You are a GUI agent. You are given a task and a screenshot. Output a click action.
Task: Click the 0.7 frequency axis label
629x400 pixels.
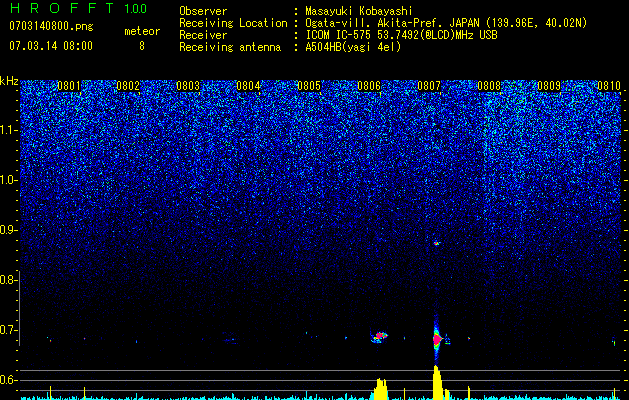tap(8, 330)
